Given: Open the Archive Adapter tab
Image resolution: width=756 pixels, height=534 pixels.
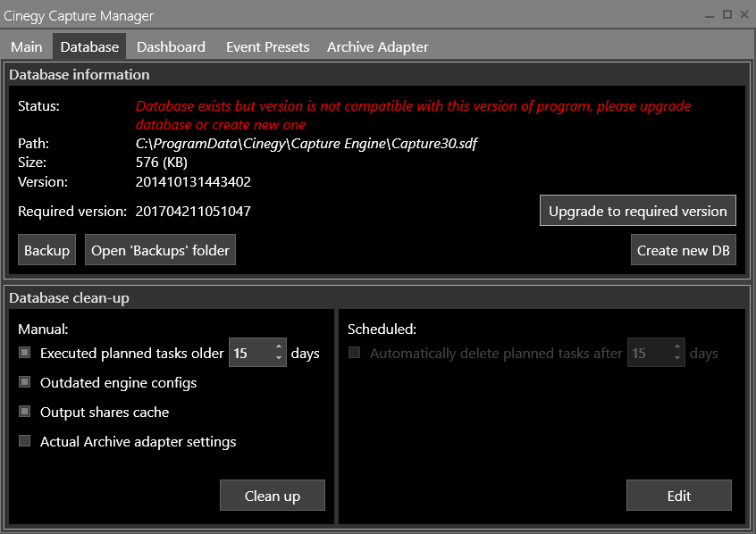Looking at the screenshot, I should tap(377, 46).
